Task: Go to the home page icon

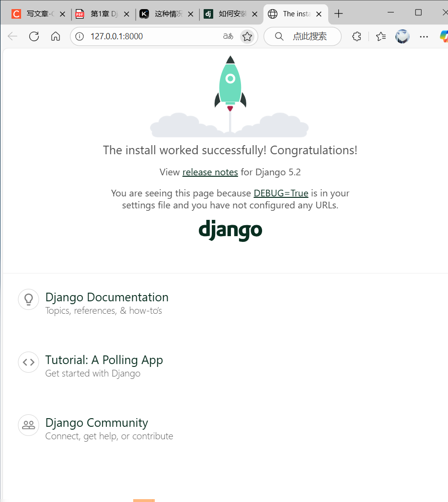Action: 56,36
